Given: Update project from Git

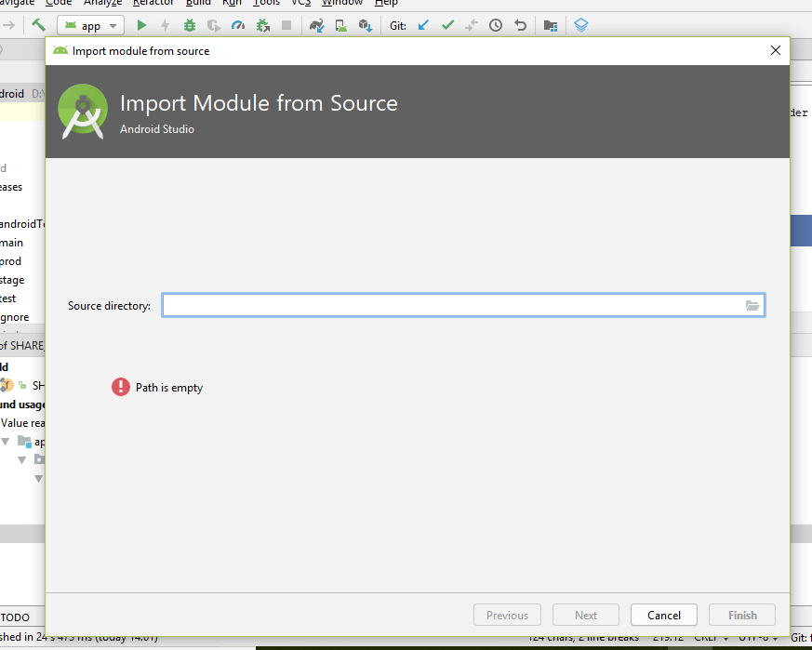Looking at the screenshot, I should point(421,25).
